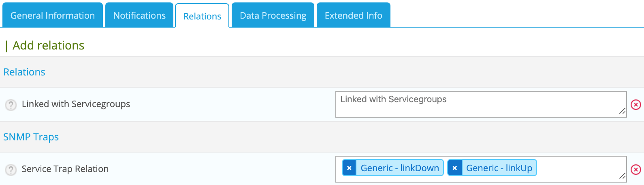Open the General Information tab
Viewport: 644px width, 185px height.
[x=53, y=15]
